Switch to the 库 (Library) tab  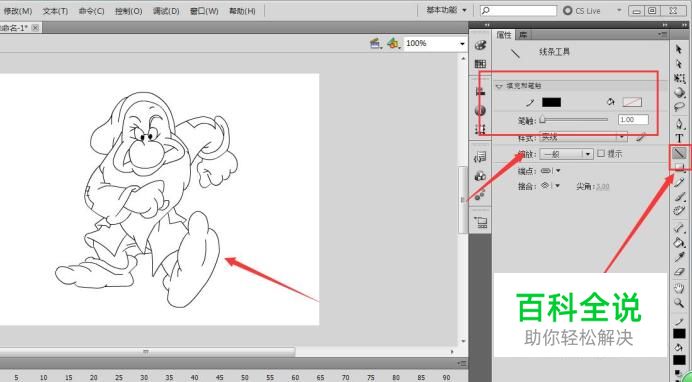[x=523, y=35]
